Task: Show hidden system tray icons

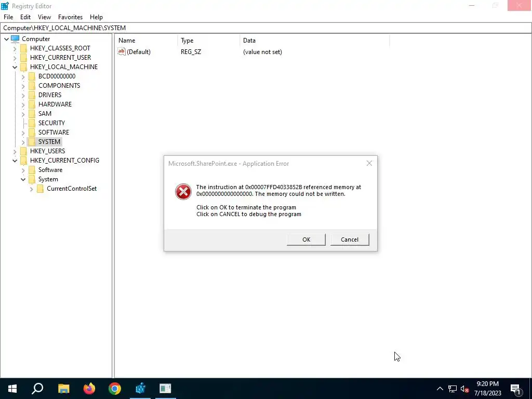Action: coord(440,389)
